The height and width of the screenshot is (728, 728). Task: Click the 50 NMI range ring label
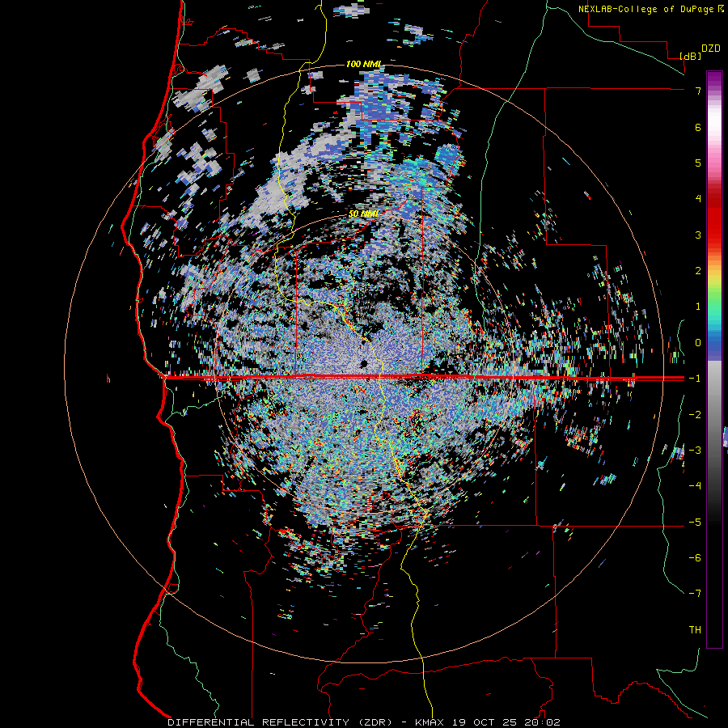point(363,214)
